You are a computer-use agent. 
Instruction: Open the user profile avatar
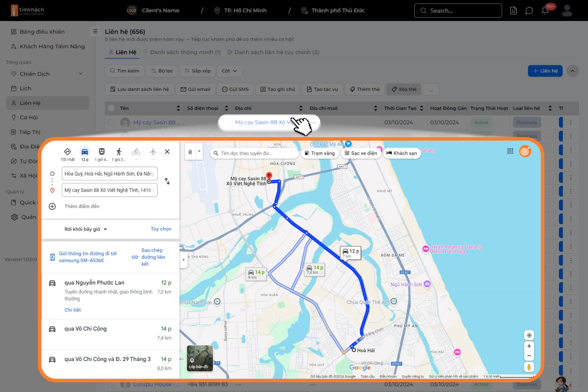[567, 10]
